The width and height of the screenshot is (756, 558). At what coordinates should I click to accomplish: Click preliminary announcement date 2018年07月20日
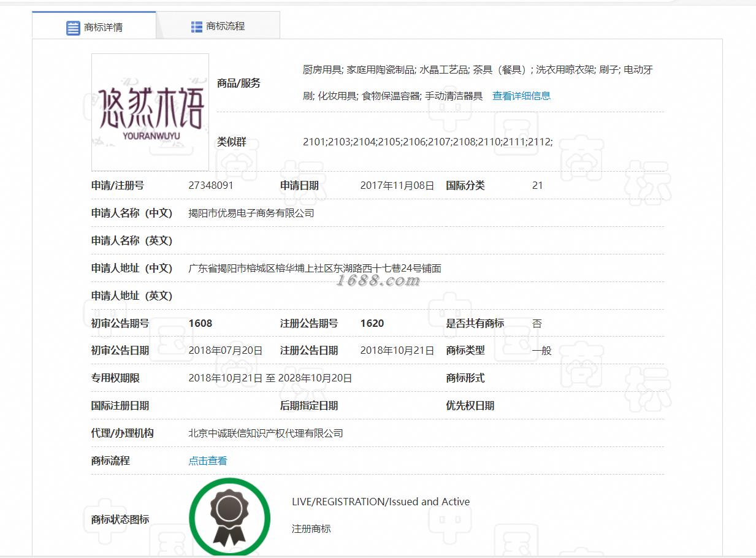pyautogui.click(x=225, y=351)
